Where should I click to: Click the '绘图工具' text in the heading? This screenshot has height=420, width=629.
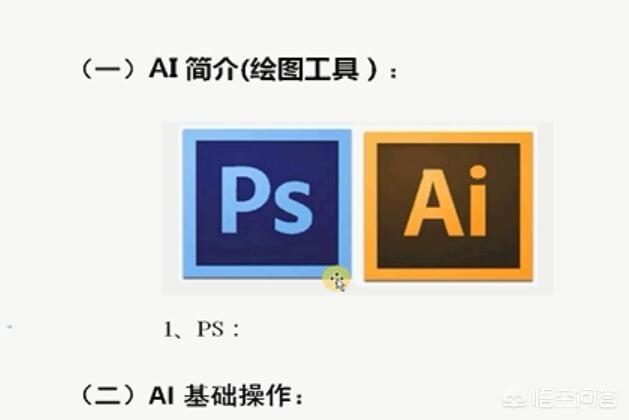point(304,69)
